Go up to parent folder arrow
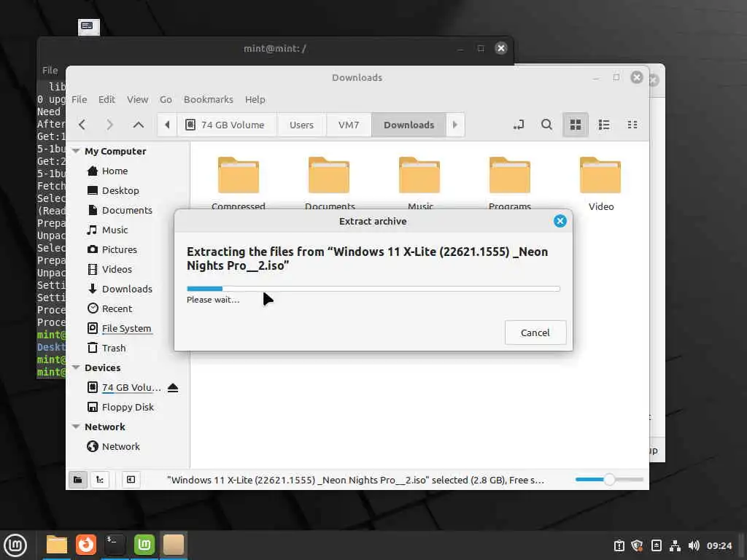The image size is (747, 560). pyautogui.click(x=138, y=125)
